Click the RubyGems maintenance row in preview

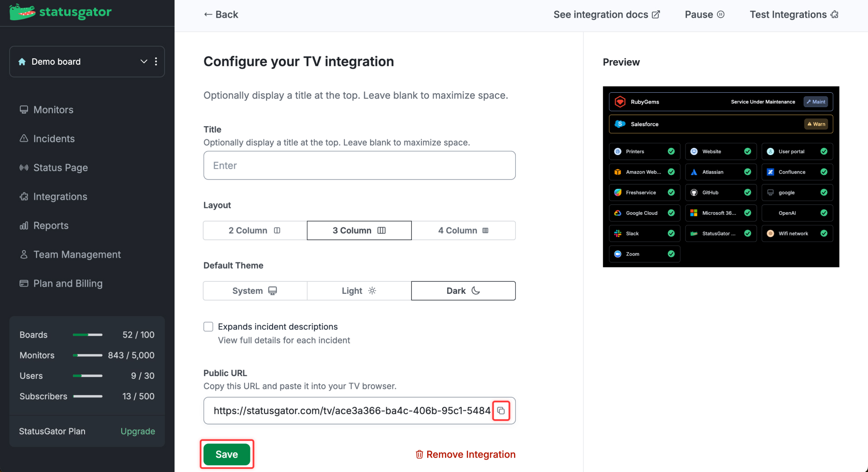coord(721,102)
